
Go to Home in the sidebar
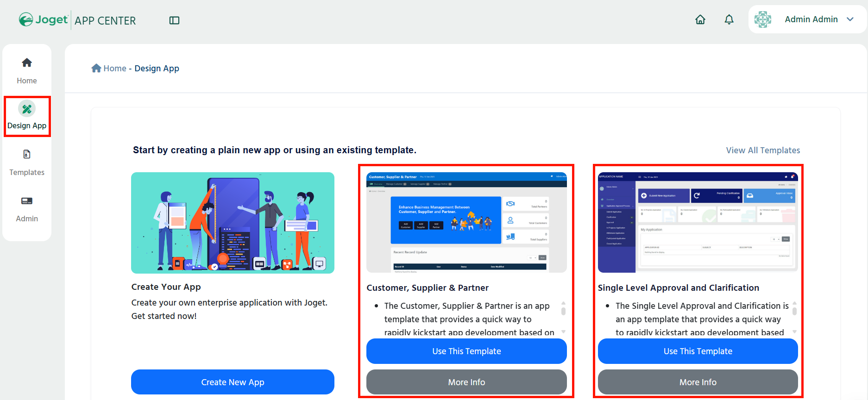(x=27, y=70)
